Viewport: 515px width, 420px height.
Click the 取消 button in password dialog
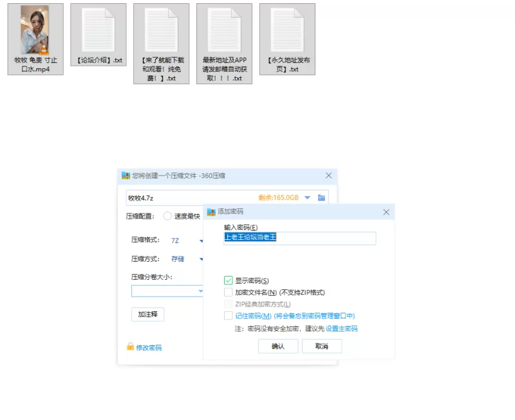click(322, 346)
